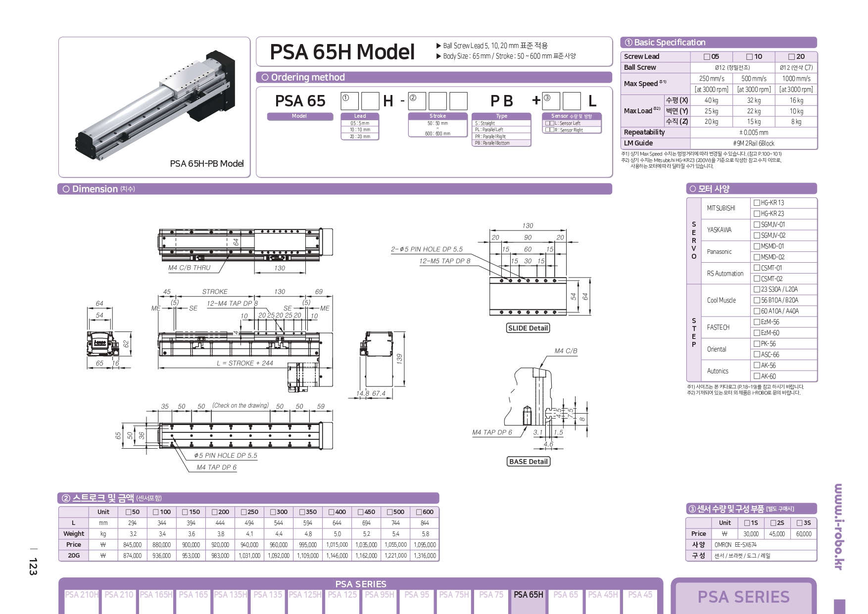This screenshot has width=868, height=614.
Task: Click the SLIDE Detail label
Action: [x=528, y=328]
